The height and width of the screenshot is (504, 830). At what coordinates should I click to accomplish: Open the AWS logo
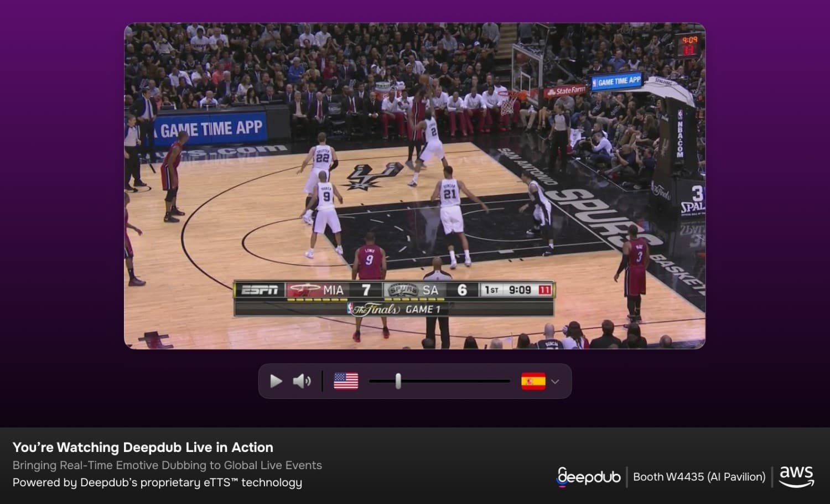tap(797, 476)
